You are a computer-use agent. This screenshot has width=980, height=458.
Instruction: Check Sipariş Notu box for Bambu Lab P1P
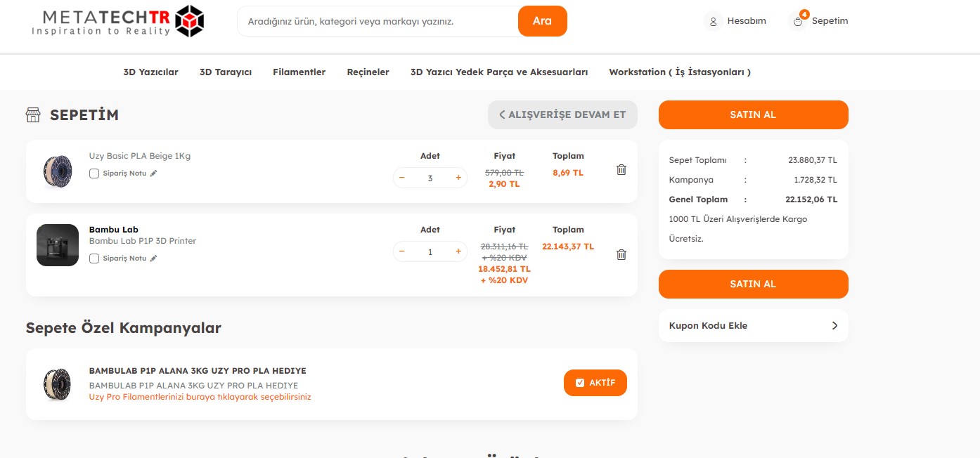[94, 259]
